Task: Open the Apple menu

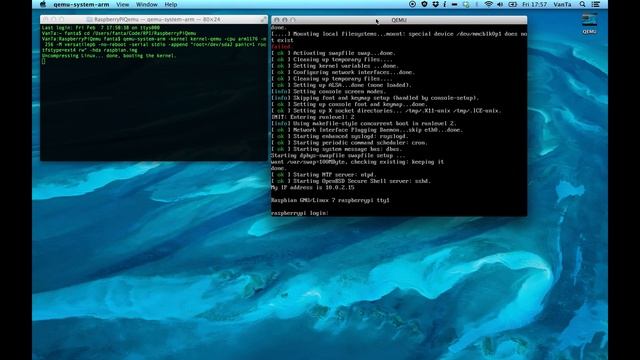Action: (43, 4)
